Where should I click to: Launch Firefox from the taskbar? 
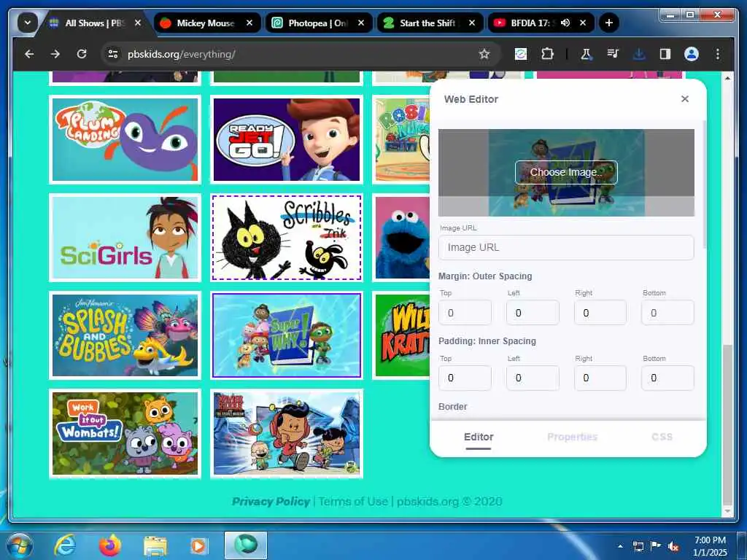(x=110, y=545)
